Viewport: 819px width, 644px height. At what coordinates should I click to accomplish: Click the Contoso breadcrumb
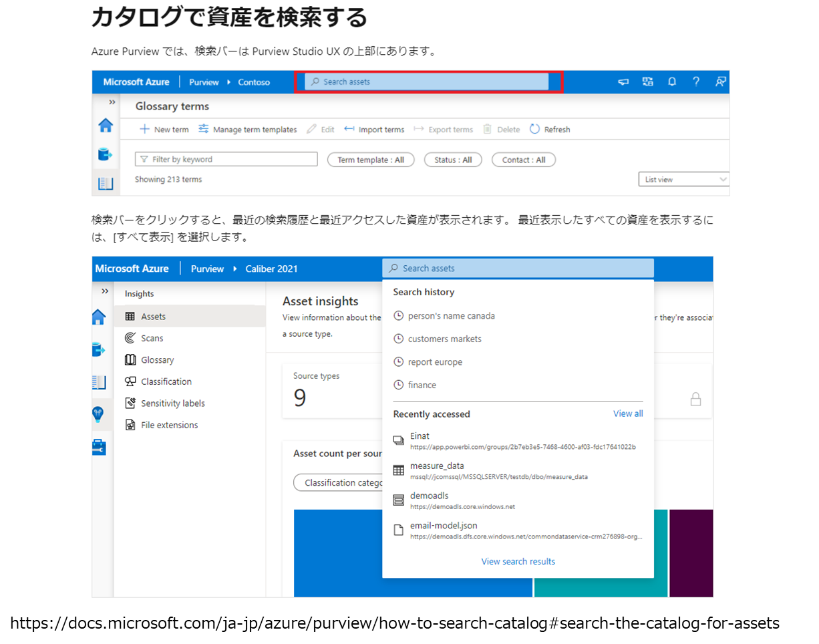(254, 82)
